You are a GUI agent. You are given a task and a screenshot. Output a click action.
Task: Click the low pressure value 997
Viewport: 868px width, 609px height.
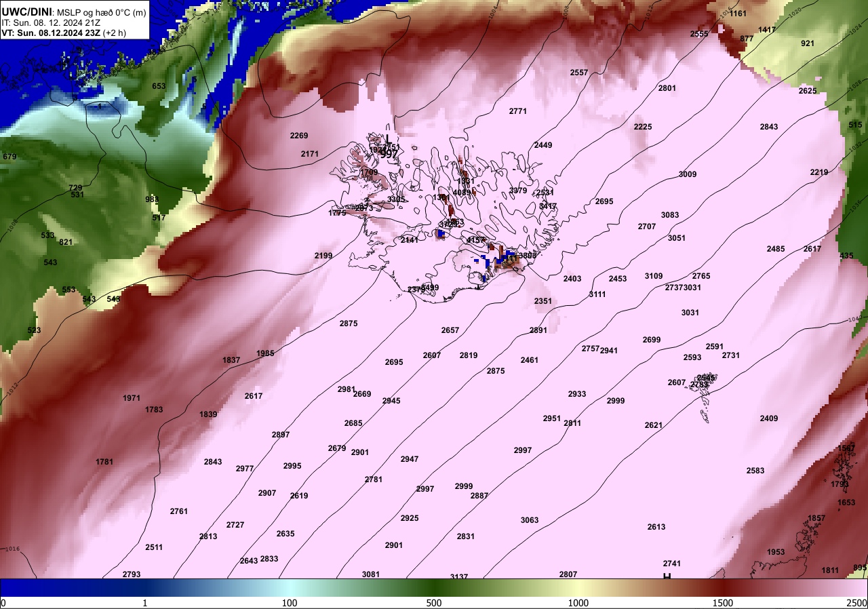point(389,155)
